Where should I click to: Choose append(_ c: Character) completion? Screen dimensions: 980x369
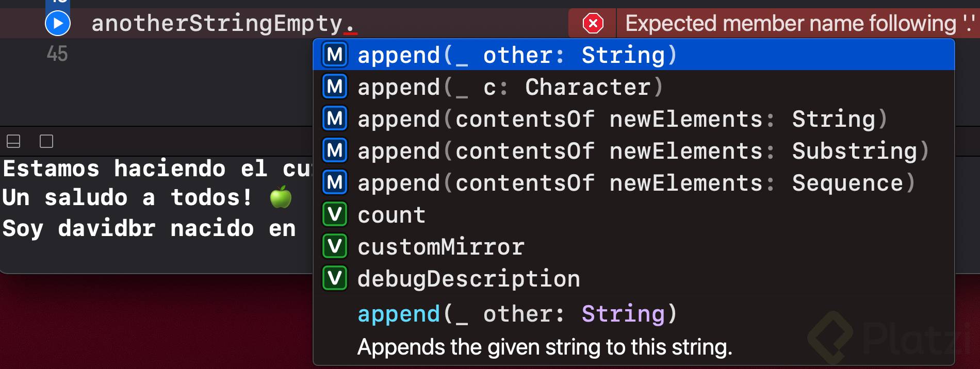[510, 87]
